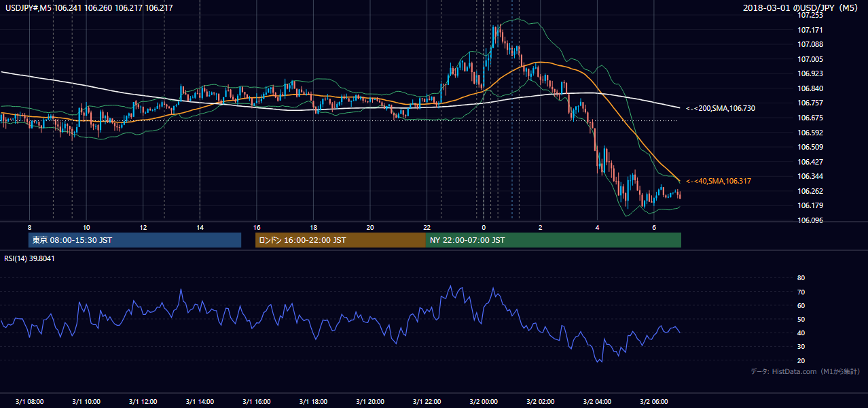Screen dimensions: 868x408
Task: Click price axis label 107.253
Action: (x=810, y=15)
